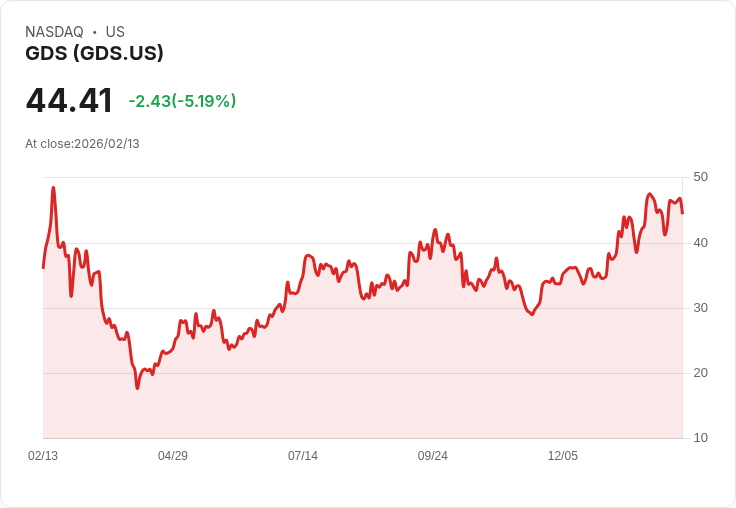Select the 02/13 date on the time axis
The width and height of the screenshot is (736, 508).
coord(43,456)
